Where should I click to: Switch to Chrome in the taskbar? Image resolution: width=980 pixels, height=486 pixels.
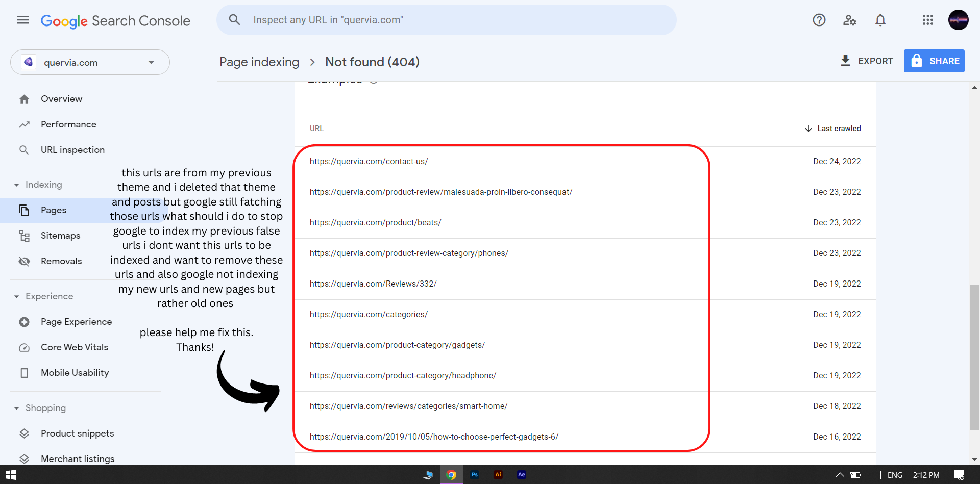pos(451,475)
